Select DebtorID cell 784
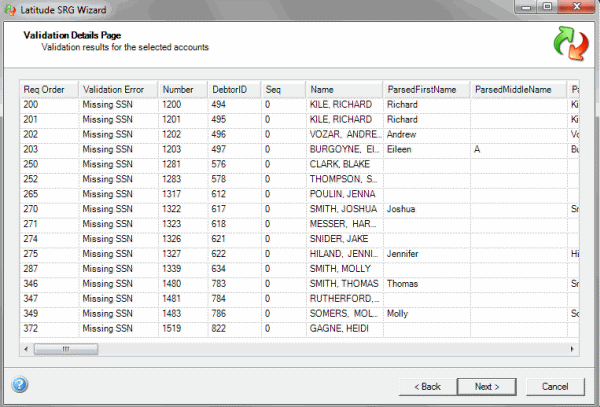 pos(235,299)
